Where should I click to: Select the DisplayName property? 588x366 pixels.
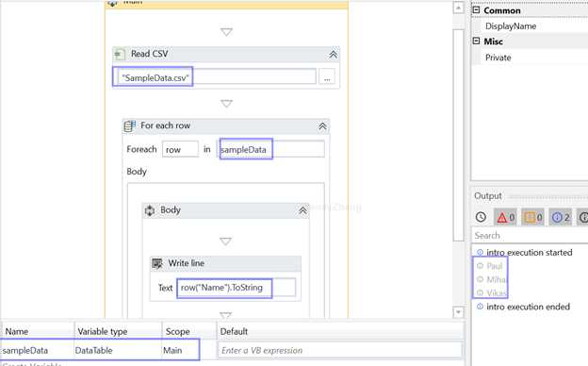click(x=511, y=26)
